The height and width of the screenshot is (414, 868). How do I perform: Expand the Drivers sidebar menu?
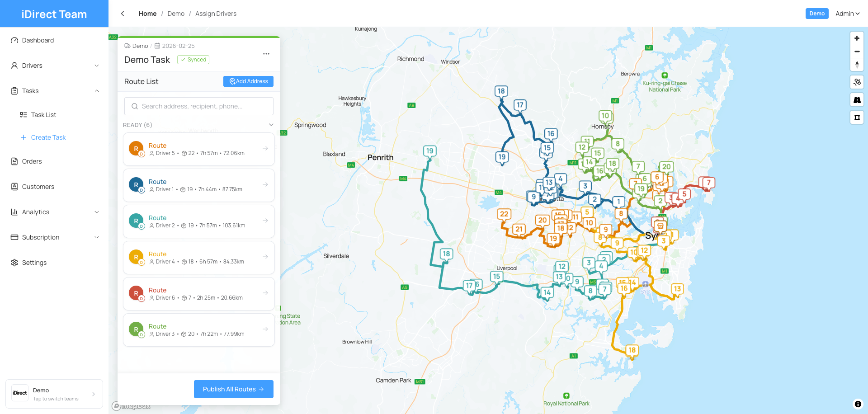54,66
